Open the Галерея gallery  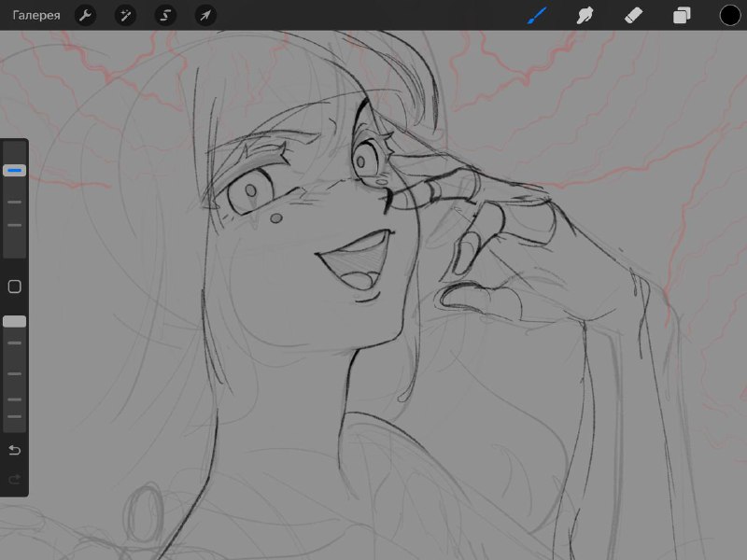pyautogui.click(x=36, y=15)
